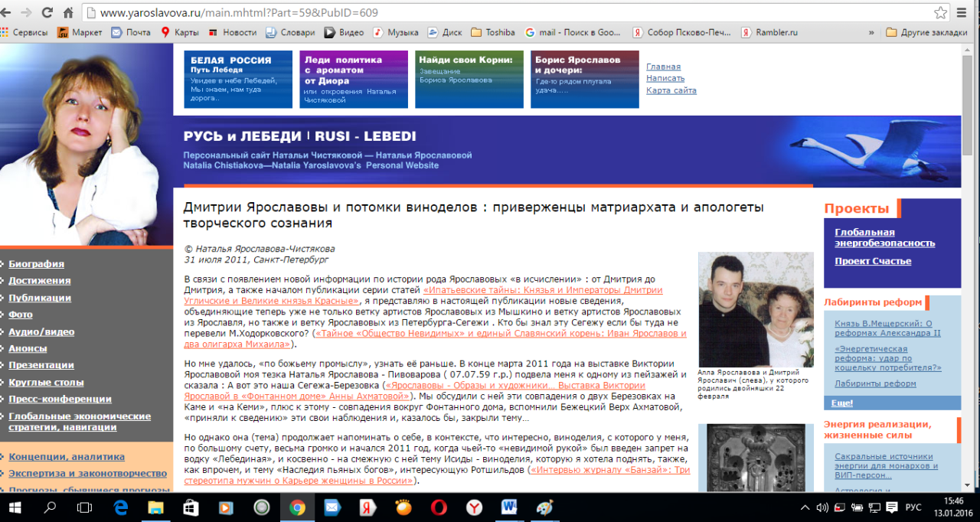Open Task View on the taskbar
Image resolution: width=980 pixels, height=522 pixels.
(85, 507)
